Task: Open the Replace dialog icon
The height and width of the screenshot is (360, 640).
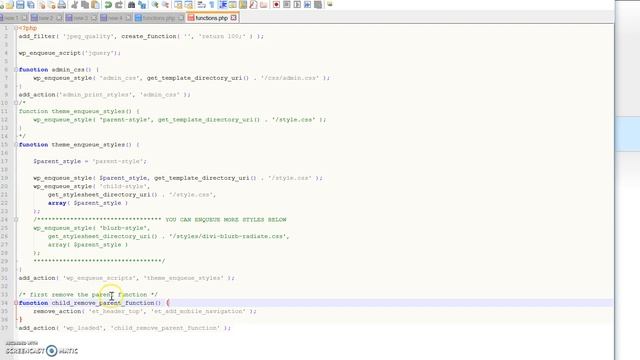Action: 142,5
